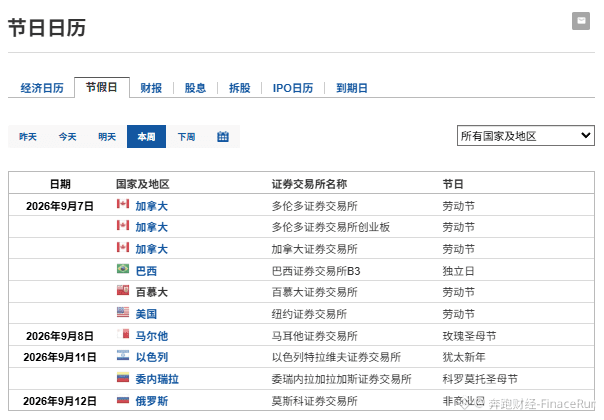Switch to the 财报 tab
604x420 pixels.
click(x=151, y=88)
